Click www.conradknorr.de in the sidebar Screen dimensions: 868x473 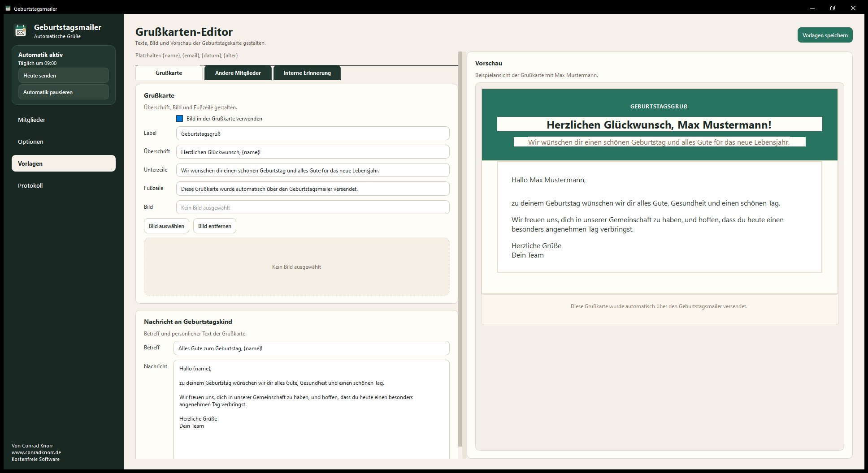36,452
